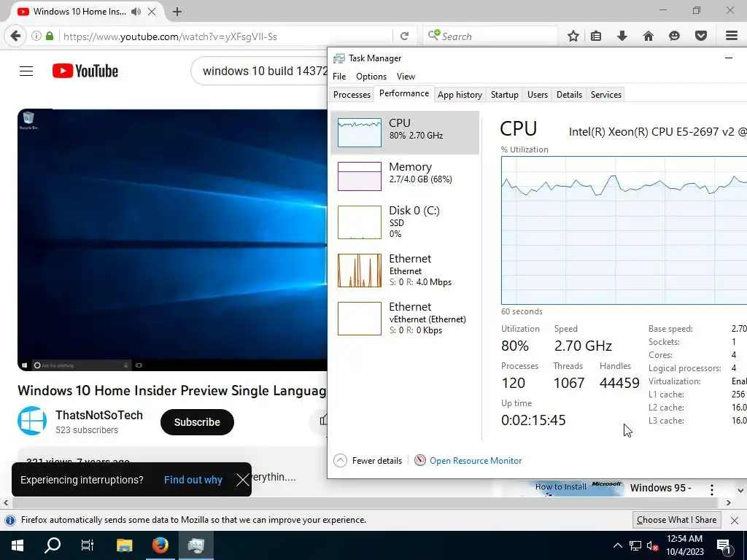This screenshot has height=560, width=747.
Task: Click the YouTube search box
Action: pyautogui.click(x=260, y=71)
